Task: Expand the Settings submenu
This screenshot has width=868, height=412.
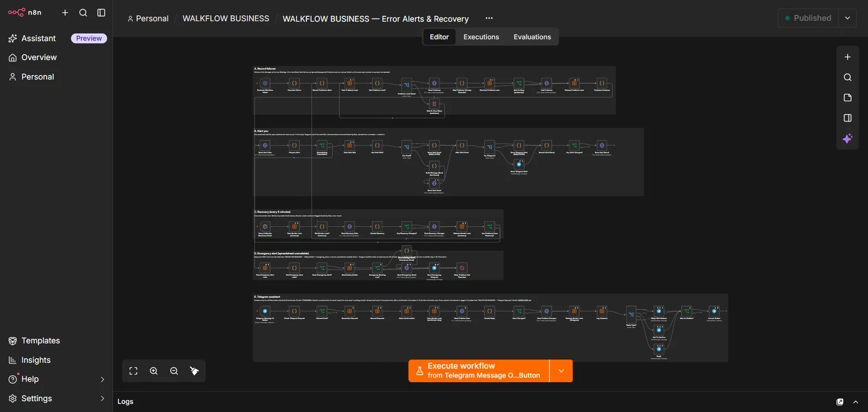Action: [103, 398]
